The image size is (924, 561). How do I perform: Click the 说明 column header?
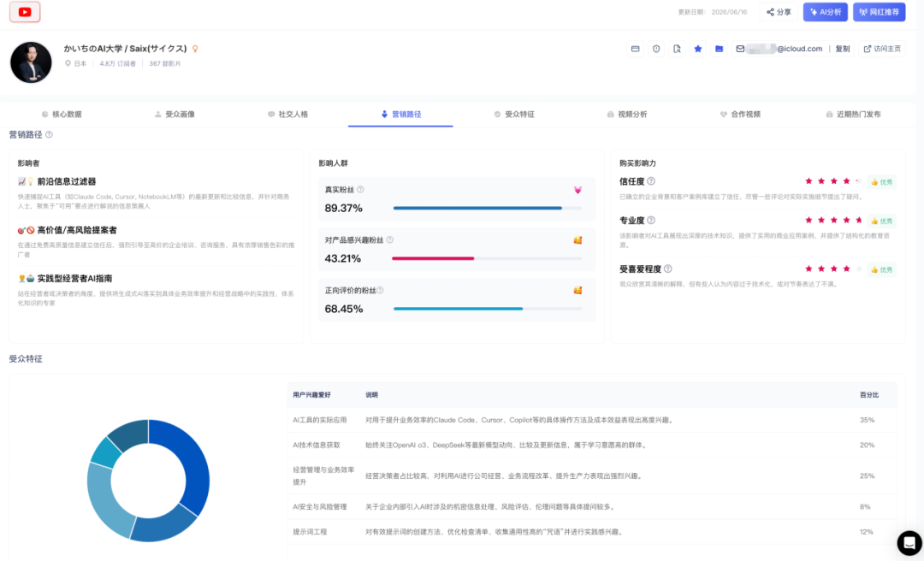click(x=371, y=395)
